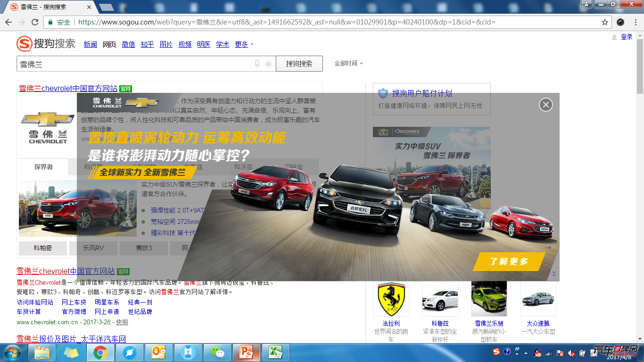Open the 科帕奇 model button

[x=43, y=248]
